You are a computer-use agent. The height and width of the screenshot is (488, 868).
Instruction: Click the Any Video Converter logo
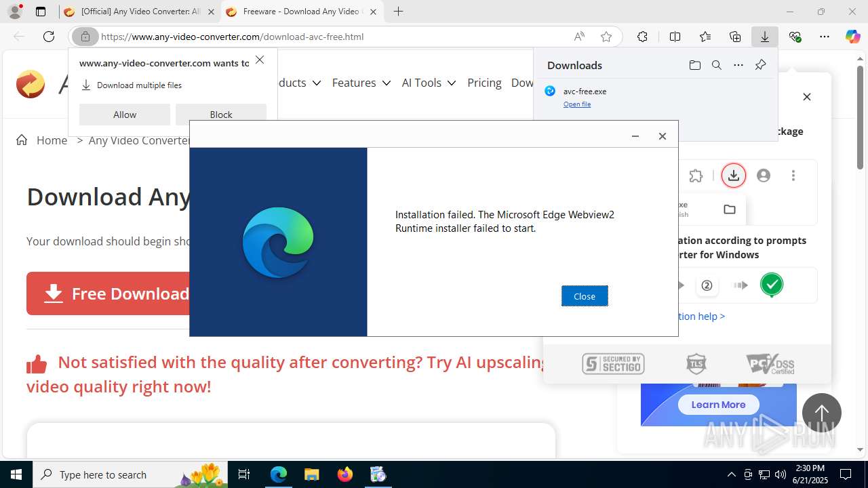point(31,84)
